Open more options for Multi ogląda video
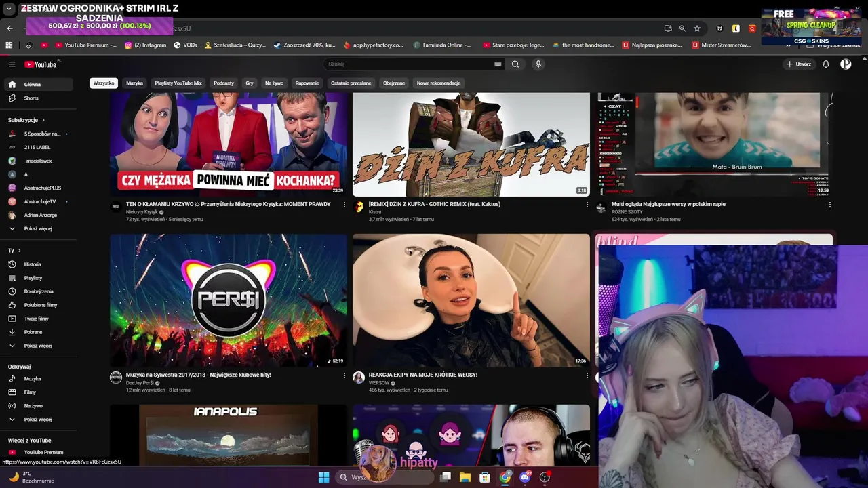The image size is (868, 488). 829,205
